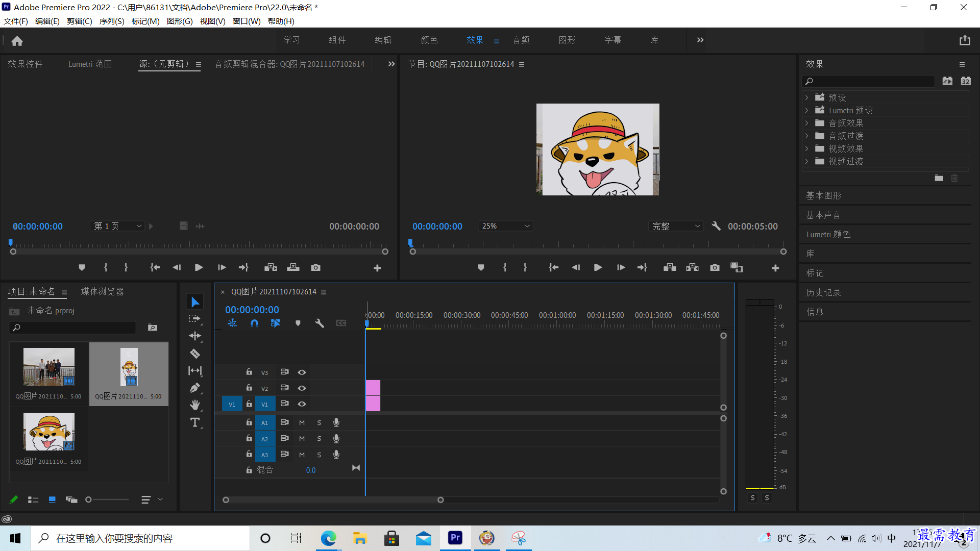Select the Selection tool arrow
The image size is (980, 551).
tap(195, 302)
